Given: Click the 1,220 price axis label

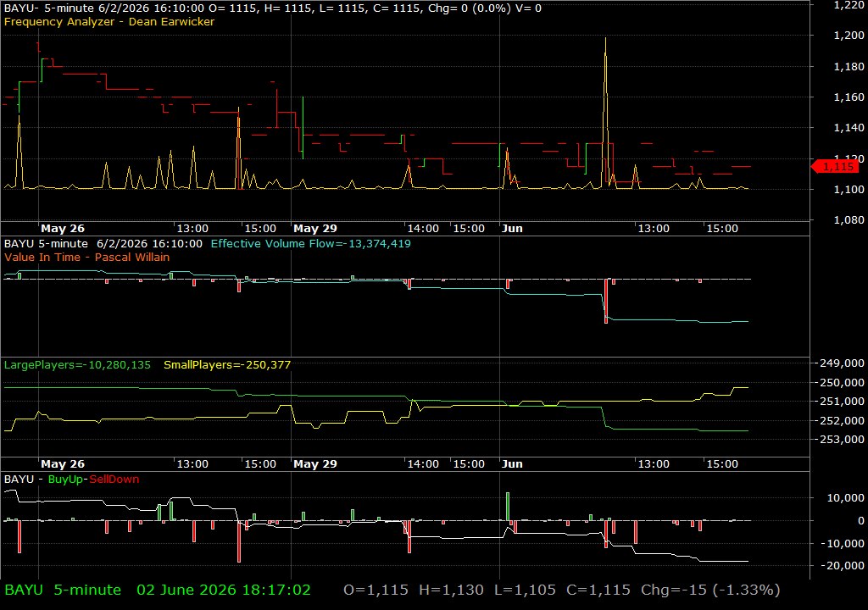Looking at the screenshot, I should click(x=849, y=5).
